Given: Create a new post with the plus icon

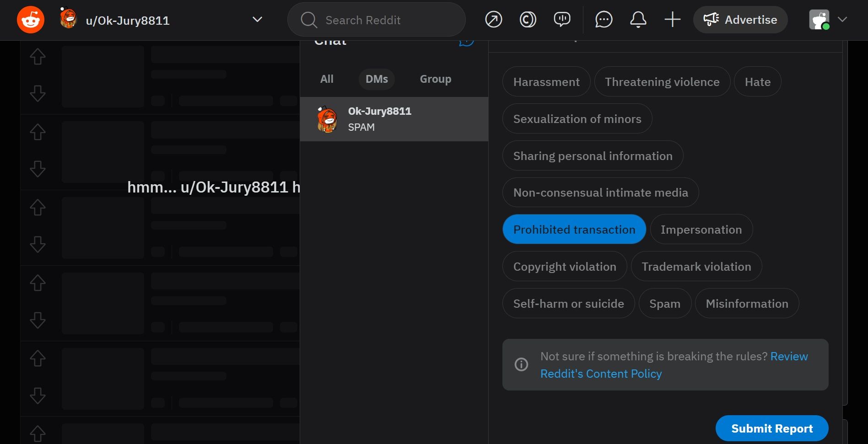Looking at the screenshot, I should point(672,19).
